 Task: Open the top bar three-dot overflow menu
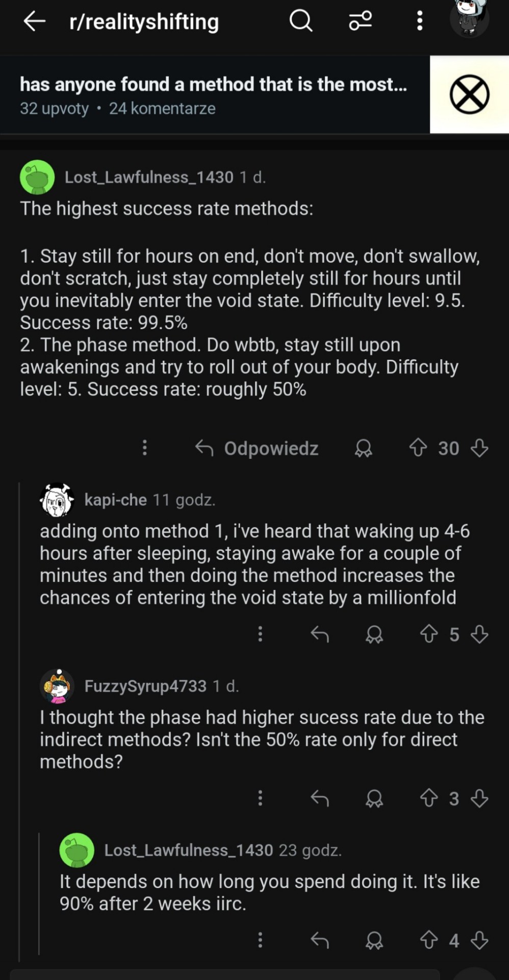(419, 21)
